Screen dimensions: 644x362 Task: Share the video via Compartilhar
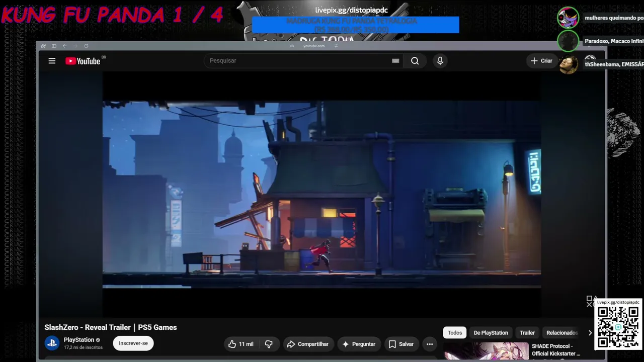coord(308,344)
